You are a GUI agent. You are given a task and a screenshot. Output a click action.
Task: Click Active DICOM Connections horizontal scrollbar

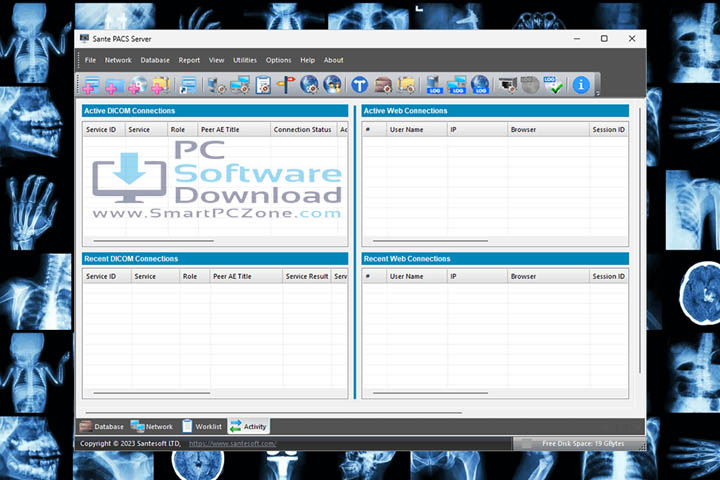(153, 241)
